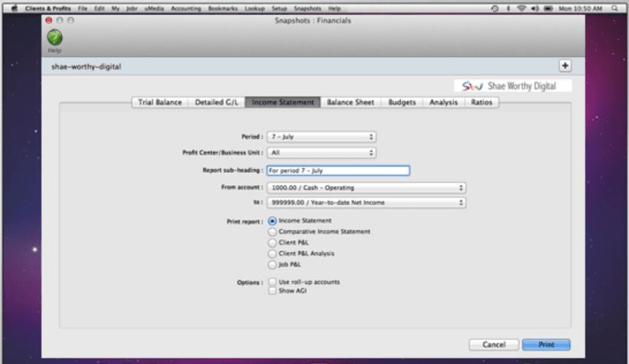Click the volume icon in menu bar
Screen dimensions: 629x364
pos(535,8)
